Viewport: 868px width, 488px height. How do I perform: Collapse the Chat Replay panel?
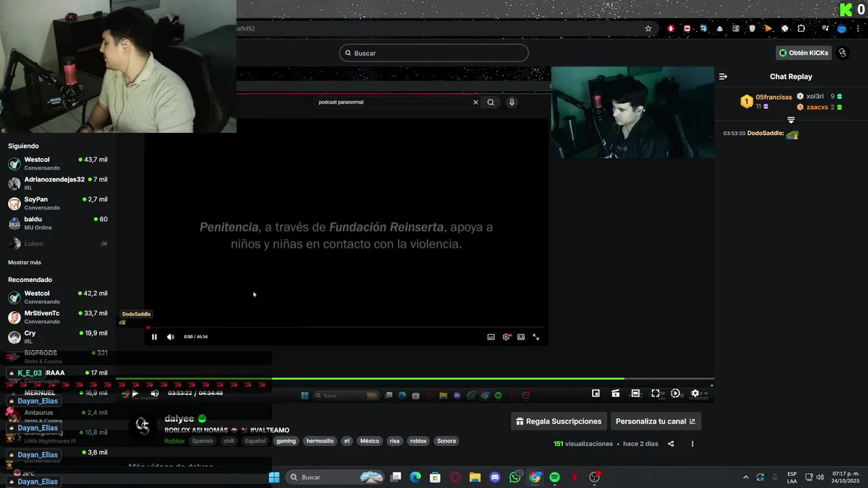pos(723,77)
